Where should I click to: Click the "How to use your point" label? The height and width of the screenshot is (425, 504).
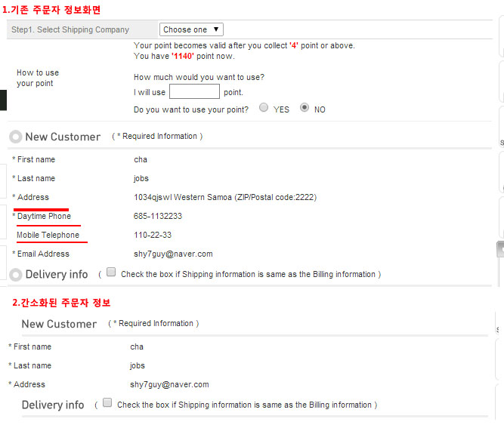(37, 78)
